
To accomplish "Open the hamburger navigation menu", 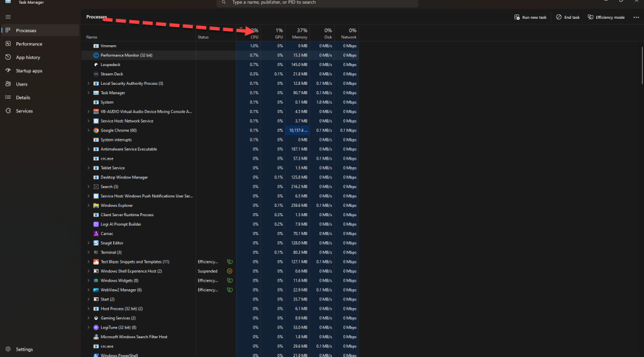I will click(8, 17).
